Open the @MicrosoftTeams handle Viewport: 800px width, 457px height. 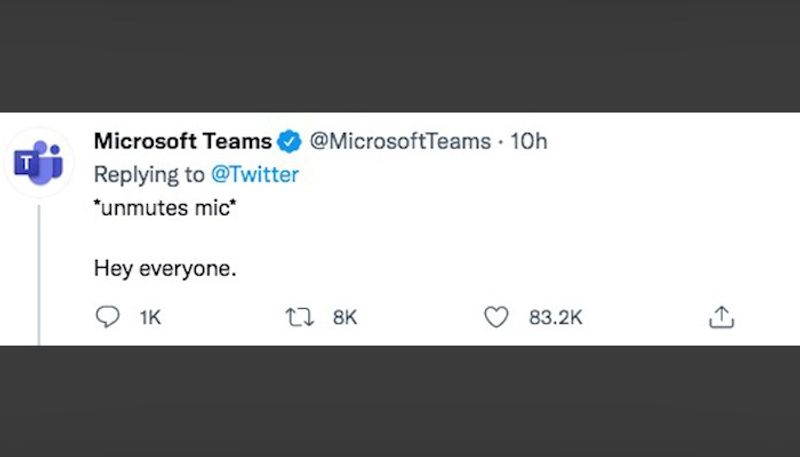[401, 142]
